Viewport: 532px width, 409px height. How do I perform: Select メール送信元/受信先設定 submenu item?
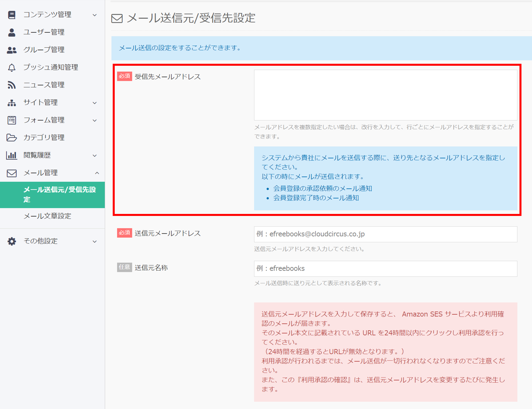tap(59, 194)
